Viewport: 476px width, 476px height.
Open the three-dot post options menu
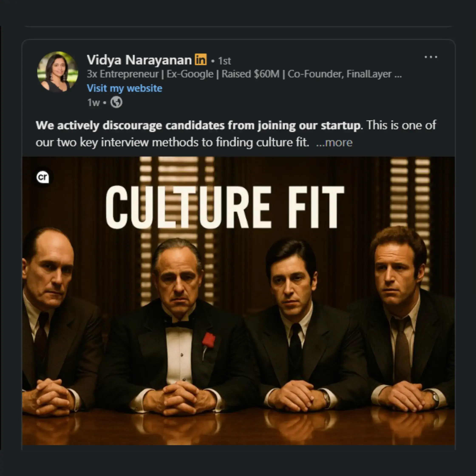point(431,57)
